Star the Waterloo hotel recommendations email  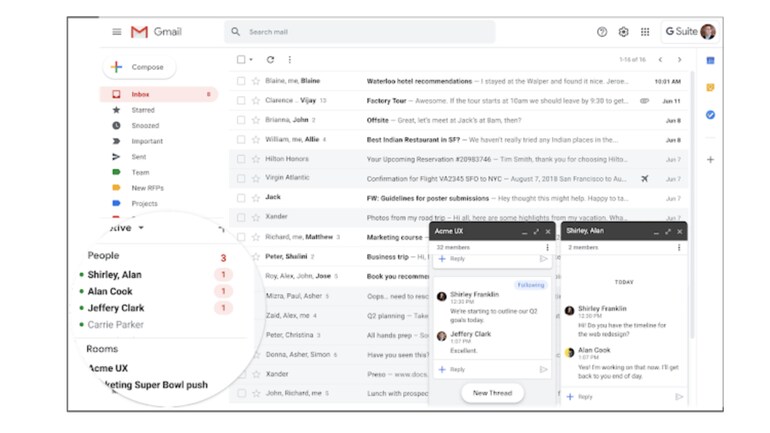pos(256,81)
